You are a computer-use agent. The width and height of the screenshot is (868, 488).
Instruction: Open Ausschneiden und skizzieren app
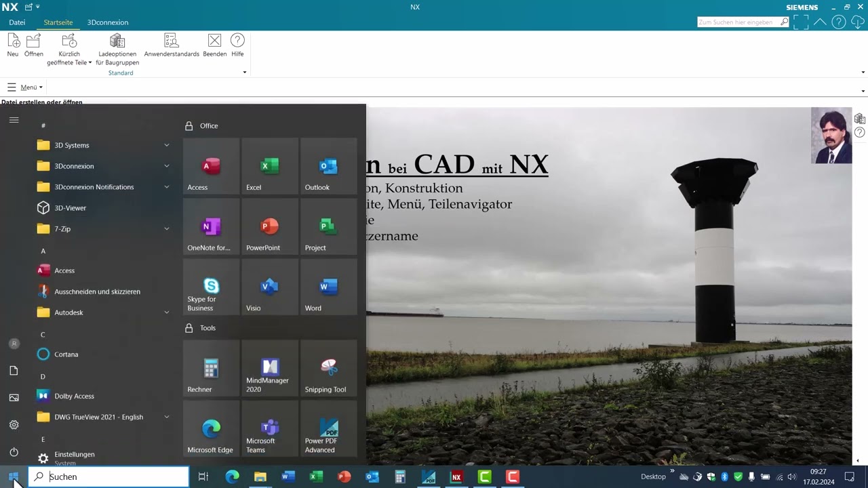tap(104, 291)
